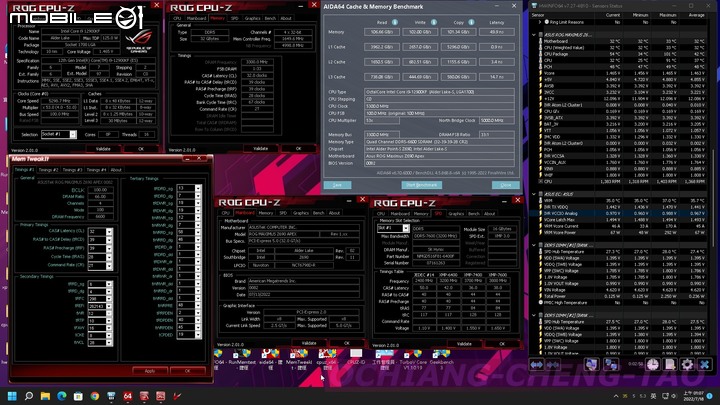Open the TurboV Core desktop shortcut
This screenshot has height=405, width=720.
(413, 358)
